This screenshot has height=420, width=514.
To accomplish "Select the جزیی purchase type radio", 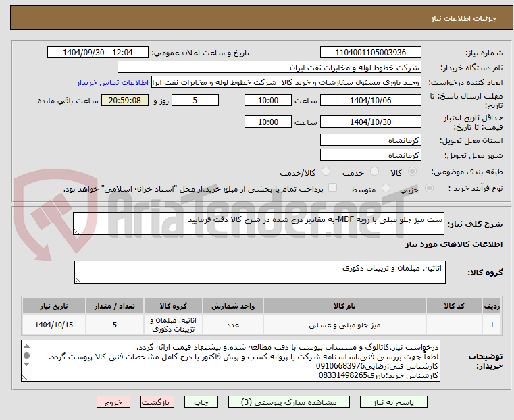I will click(x=429, y=188).
